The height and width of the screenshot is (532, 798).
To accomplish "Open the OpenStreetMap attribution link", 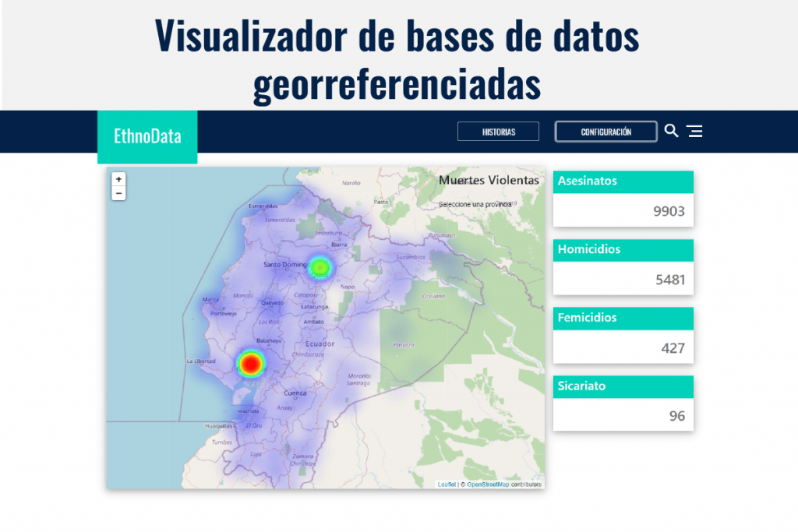I will pyautogui.click(x=488, y=484).
